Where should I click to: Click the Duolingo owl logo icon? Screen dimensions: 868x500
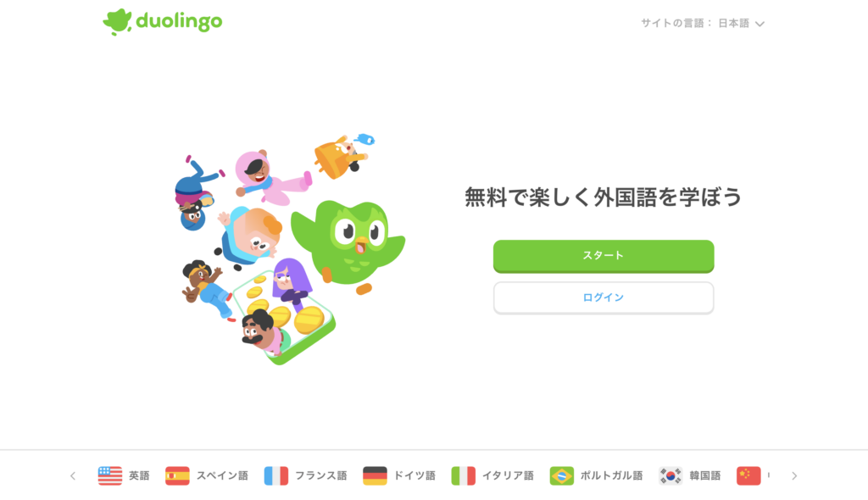coord(117,22)
